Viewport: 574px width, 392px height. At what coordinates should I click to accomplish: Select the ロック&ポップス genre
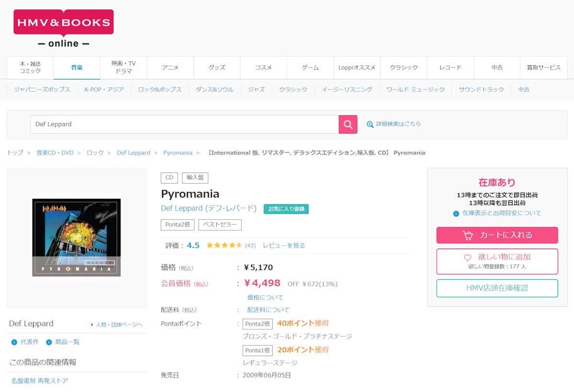tap(160, 89)
